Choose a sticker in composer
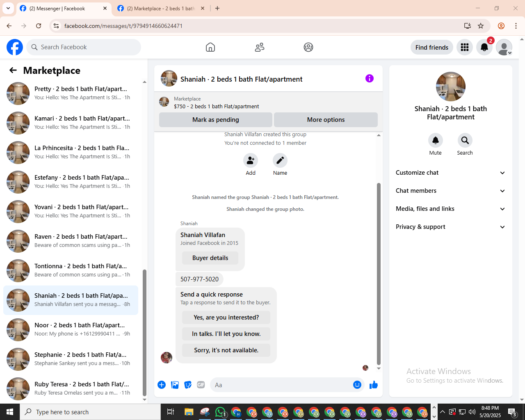 pyautogui.click(x=188, y=385)
